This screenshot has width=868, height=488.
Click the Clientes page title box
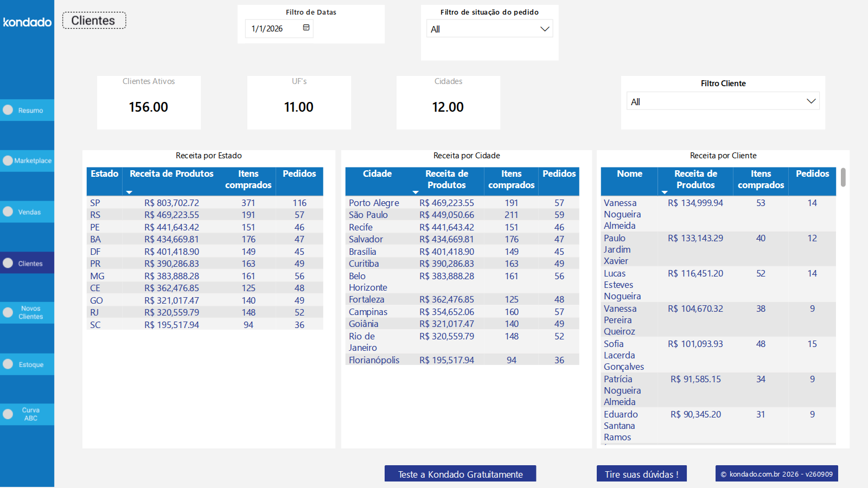tap(94, 21)
